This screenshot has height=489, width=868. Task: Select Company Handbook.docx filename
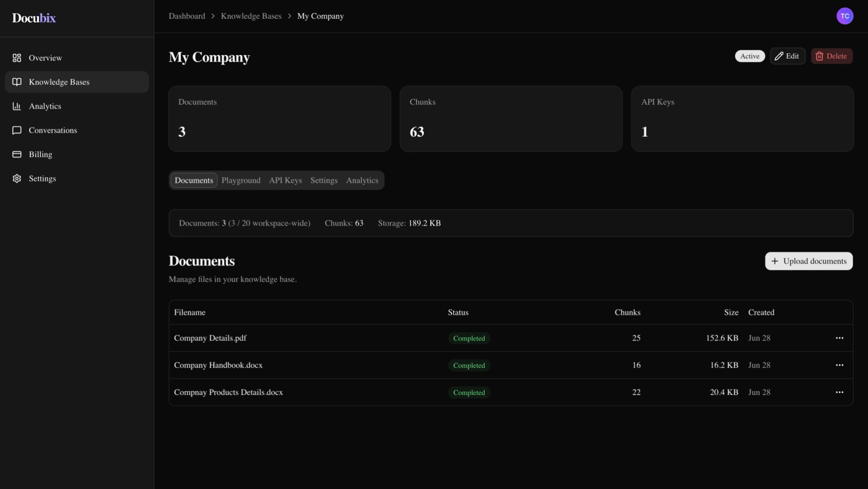tap(218, 365)
